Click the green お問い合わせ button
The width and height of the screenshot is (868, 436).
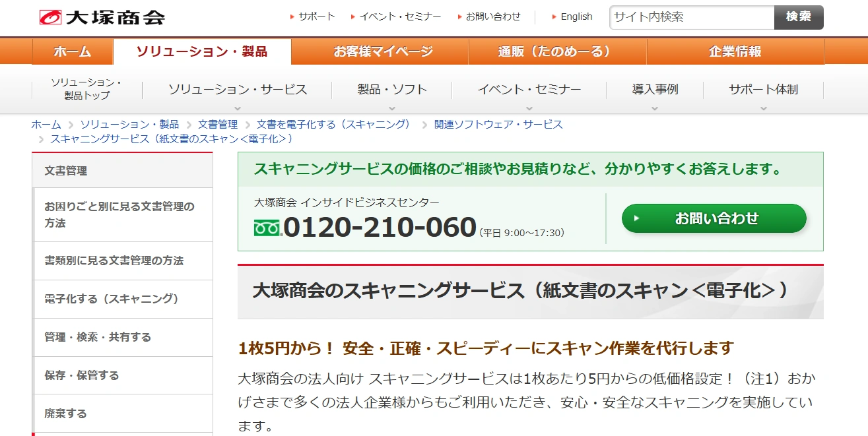coord(714,218)
